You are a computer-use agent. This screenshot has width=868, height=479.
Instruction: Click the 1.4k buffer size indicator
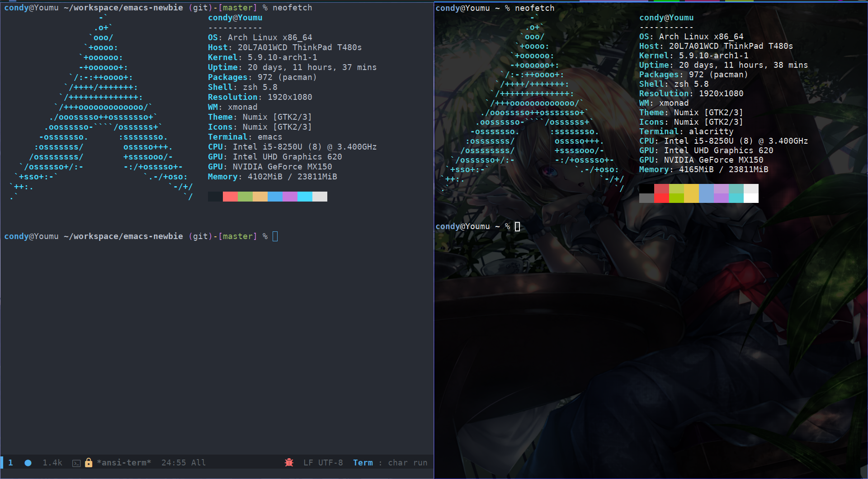point(52,463)
